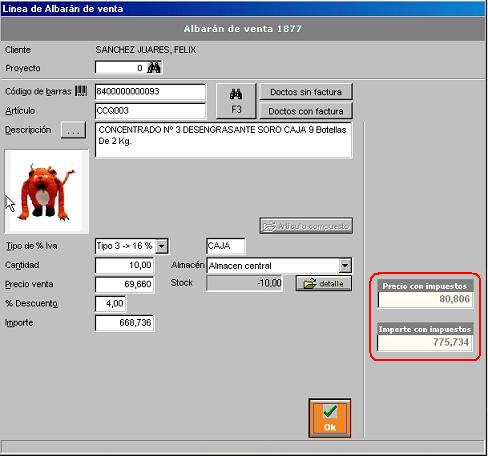Click the Artículo compuesto button
Viewport: 488px width, 456px height.
tap(306, 226)
